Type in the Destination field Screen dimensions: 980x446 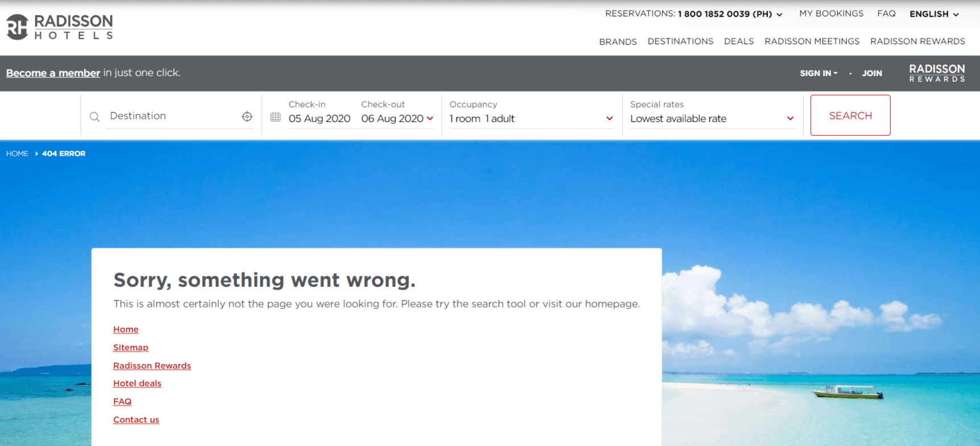coord(171,116)
